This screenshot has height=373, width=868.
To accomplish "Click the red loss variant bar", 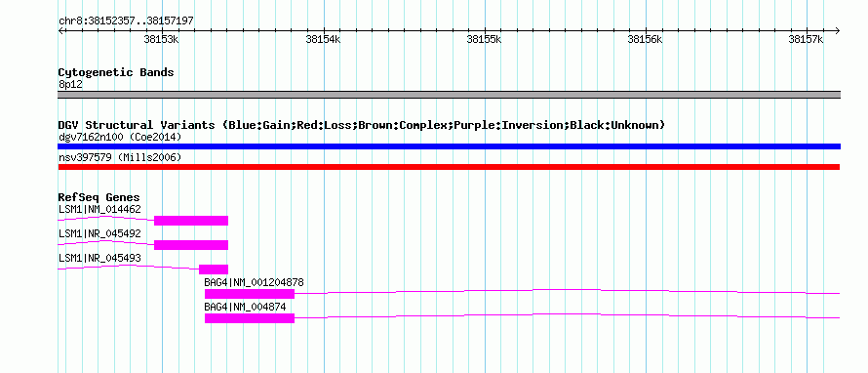I will click(x=449, y=167).
